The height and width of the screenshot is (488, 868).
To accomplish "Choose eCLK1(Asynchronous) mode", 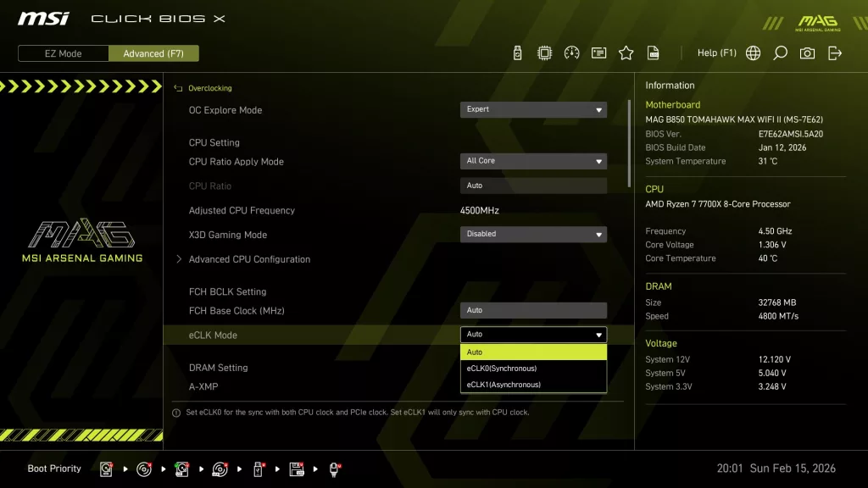I will coord(532,384).
